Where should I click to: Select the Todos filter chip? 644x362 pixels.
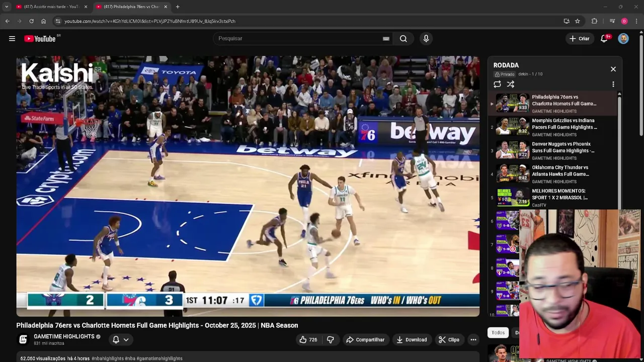[498, 332]
